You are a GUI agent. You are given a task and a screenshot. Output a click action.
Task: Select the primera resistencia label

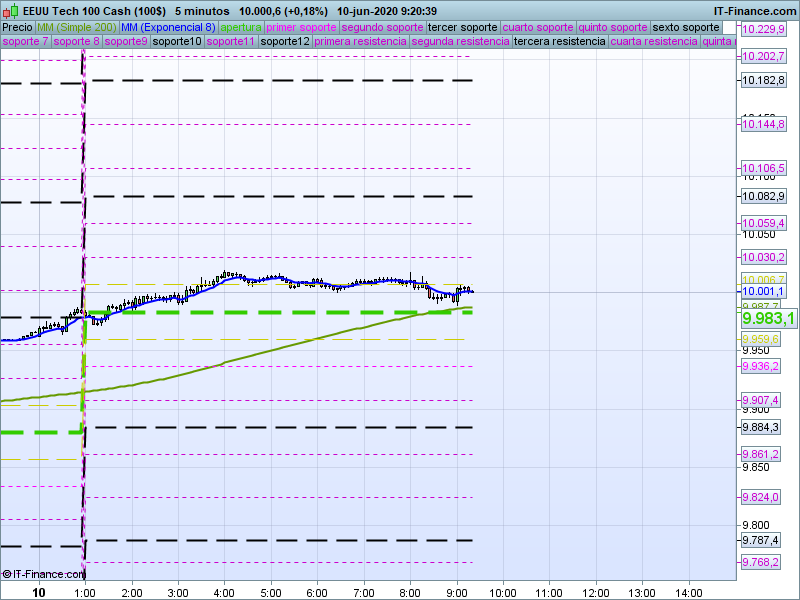(360, 42)
